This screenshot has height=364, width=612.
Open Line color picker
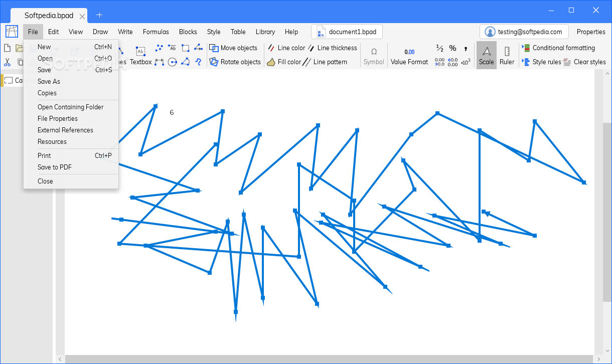pyautogui.click(x=285, y=48)
